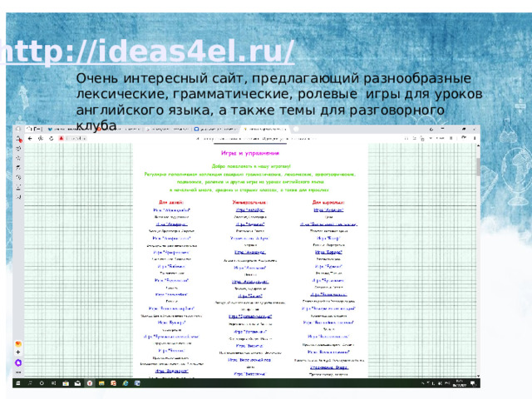Open the first game link under 'Для взрослых:'
The image size is (532, 399).
328,210
